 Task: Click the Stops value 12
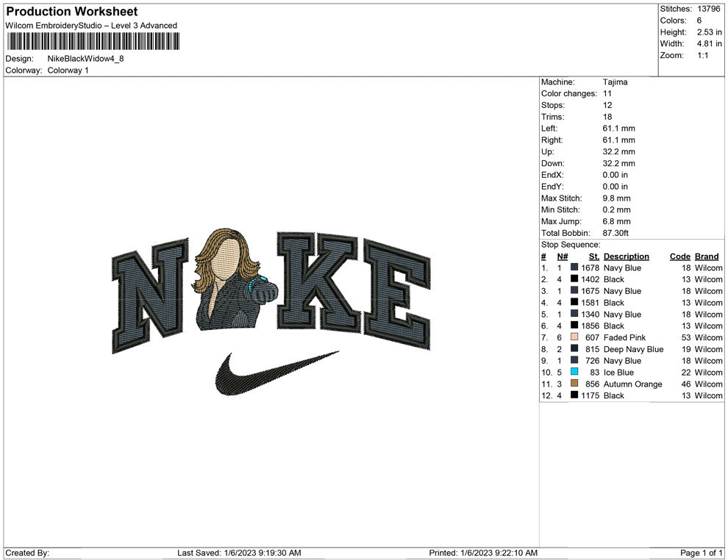(607, 105)
